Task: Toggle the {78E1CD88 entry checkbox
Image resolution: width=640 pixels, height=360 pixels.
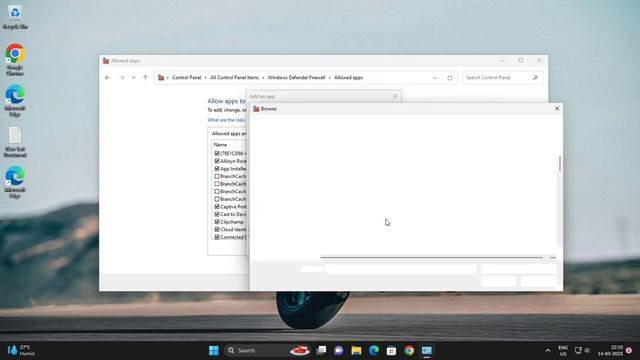Action: coord(217,153)
